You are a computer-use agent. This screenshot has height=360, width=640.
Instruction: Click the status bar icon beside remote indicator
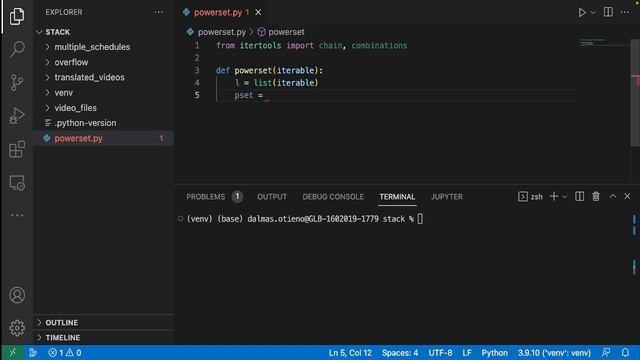click(x=33, y=353)
